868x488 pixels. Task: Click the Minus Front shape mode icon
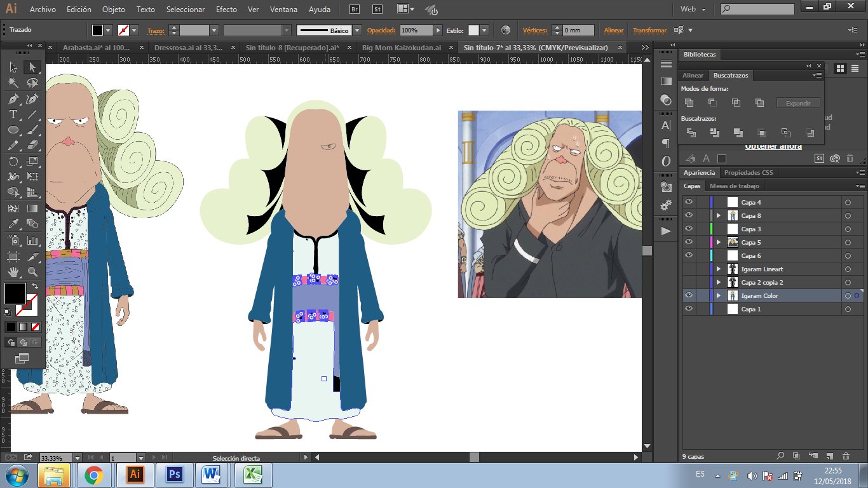pyautogui.click(x=713, y=103)
